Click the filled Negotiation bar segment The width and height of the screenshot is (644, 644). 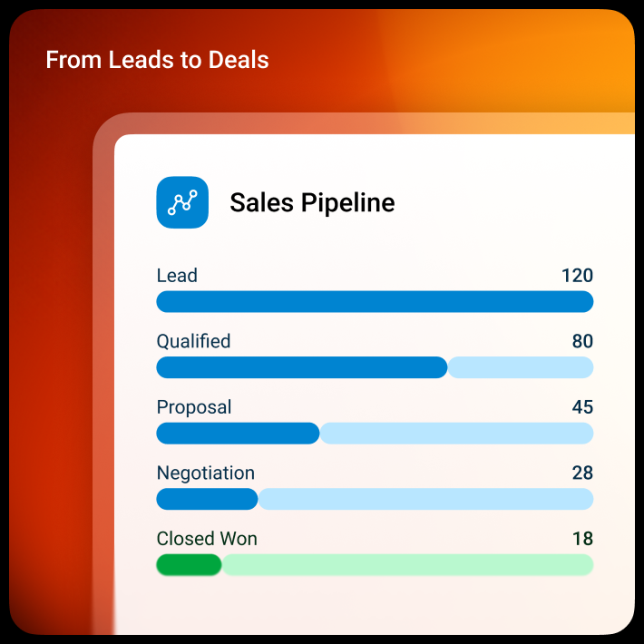click(207, 499)
